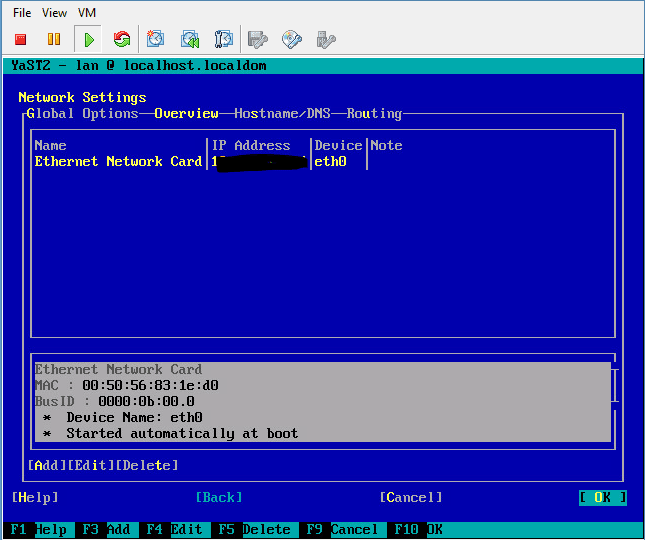Click the MAC address 00:50:56:83:1e:d0
645x540 pixels.
(150, 385)
